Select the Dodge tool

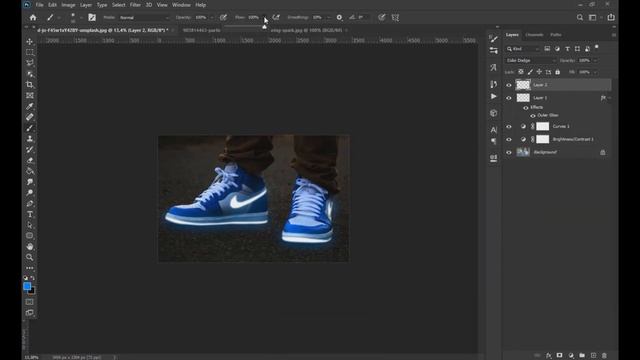pos(30,193)
